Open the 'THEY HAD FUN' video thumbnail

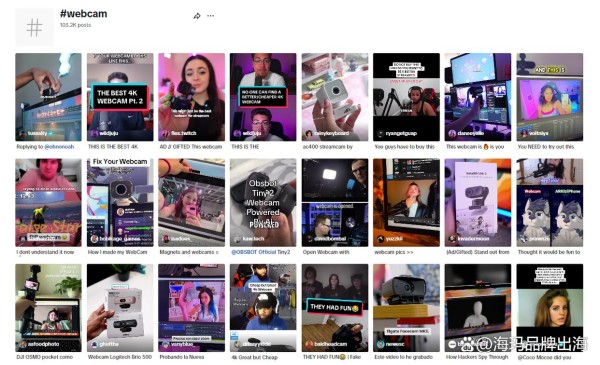tap(335, 308)
